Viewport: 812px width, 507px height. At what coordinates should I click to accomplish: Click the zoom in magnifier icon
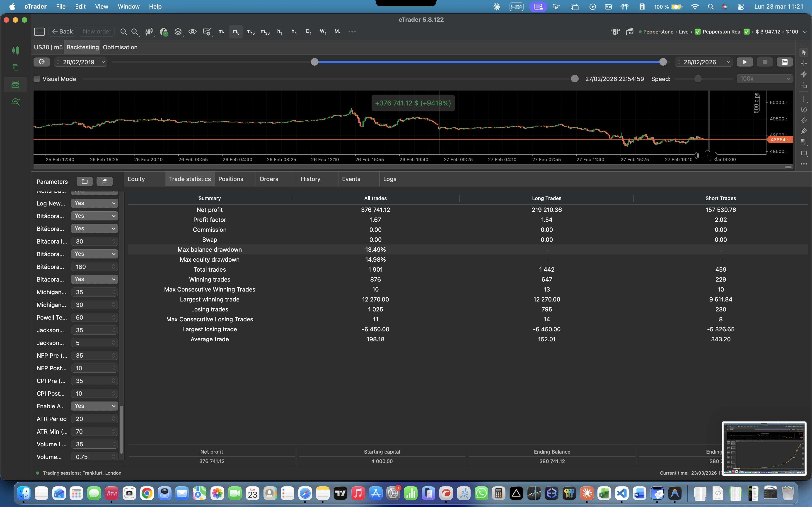point(135,31)
